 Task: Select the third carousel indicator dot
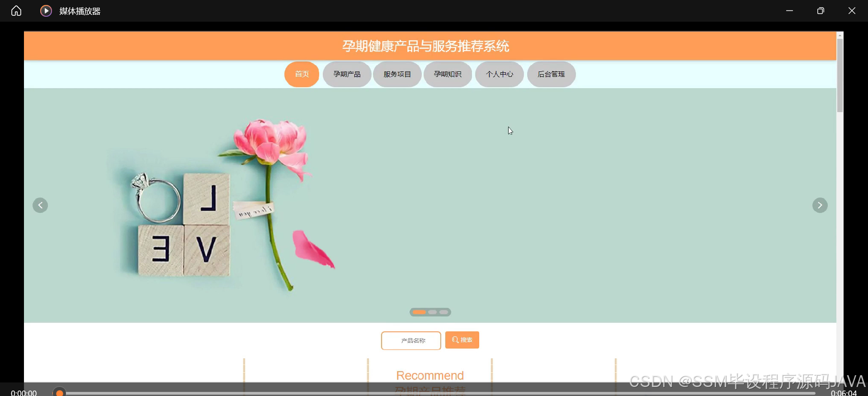click(444, 312)
